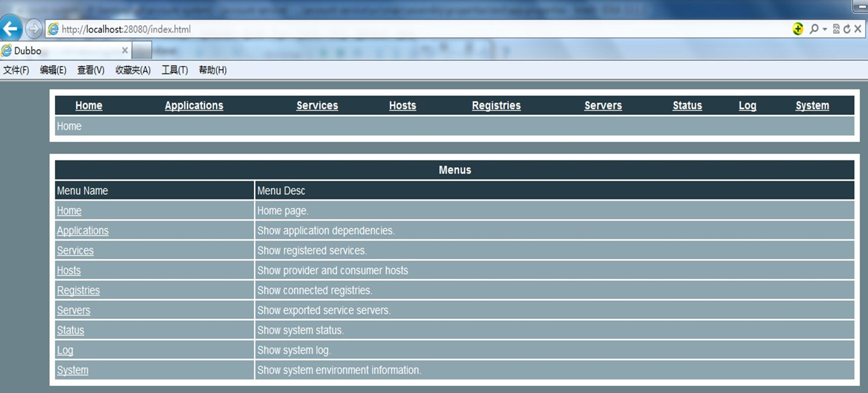The image size is (868, 393).
Task: Click Servers link in Menus table
Action: 74,311
